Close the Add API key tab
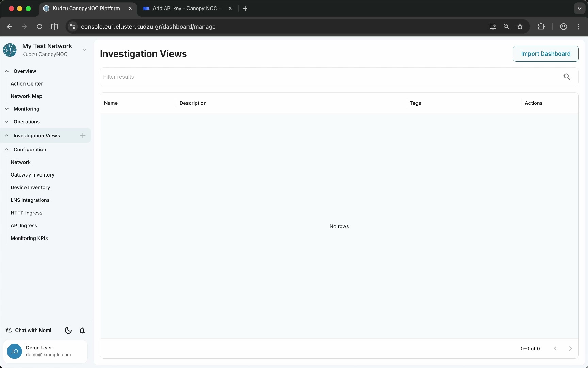Image resolution: width=588 pixels, height=368 pixels. [x=230, y=9]
